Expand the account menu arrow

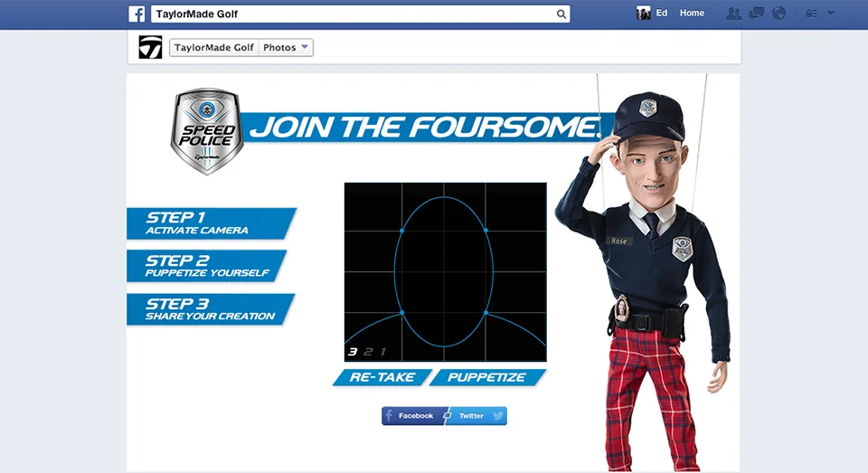(831, 14)
